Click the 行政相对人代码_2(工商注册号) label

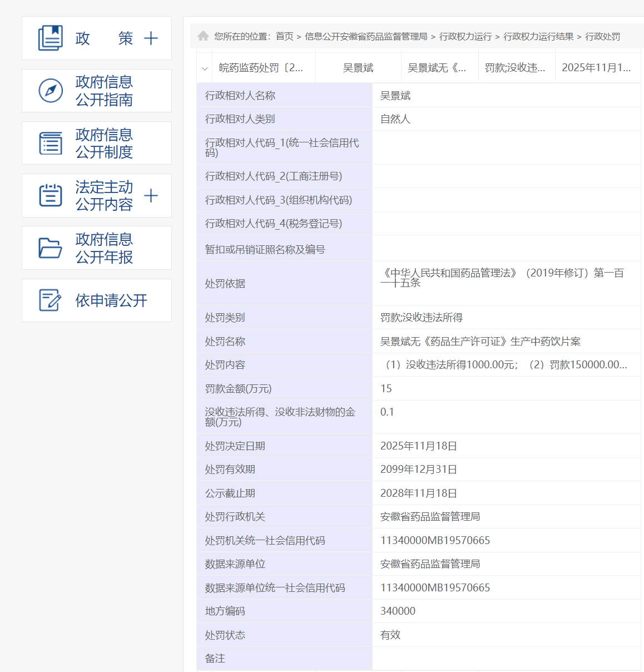point(274,176)
